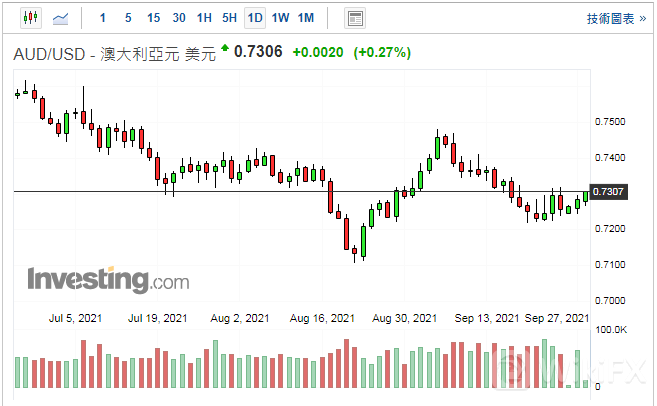Switch to the 30-minute interval
The image size is (657, 406).
[178, 18]
